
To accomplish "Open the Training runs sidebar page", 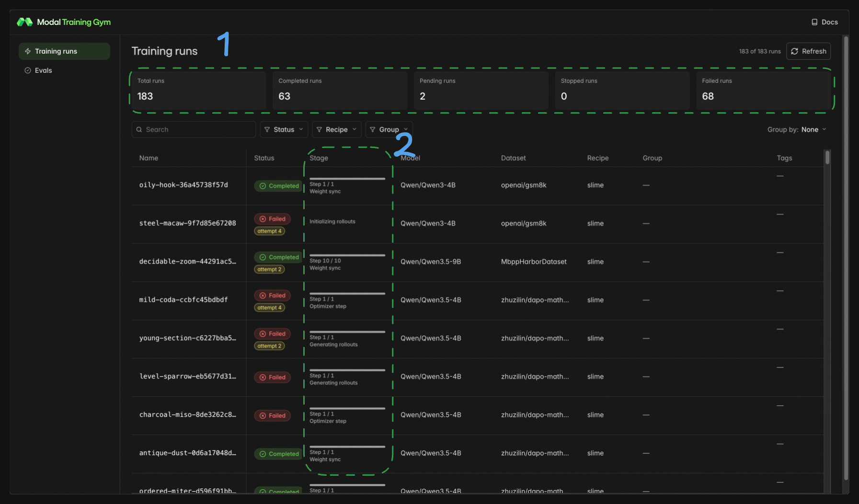I will coord(64,51).
